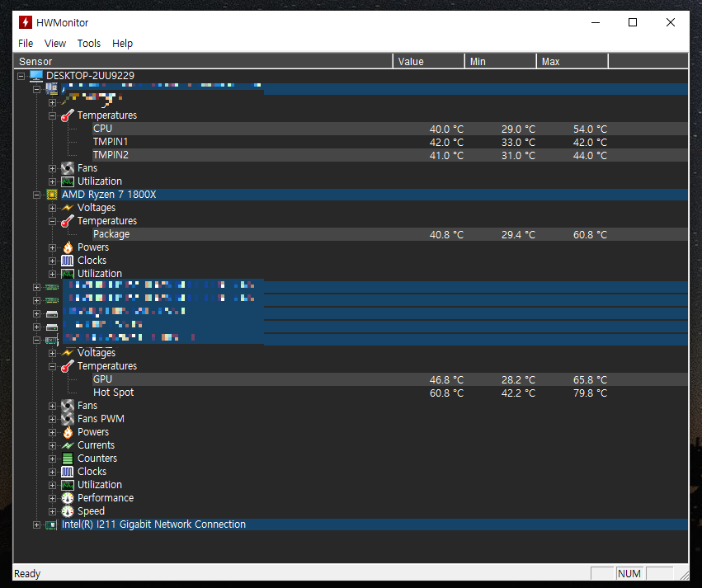Minimize the HWMonitor window

click(596, 22)
